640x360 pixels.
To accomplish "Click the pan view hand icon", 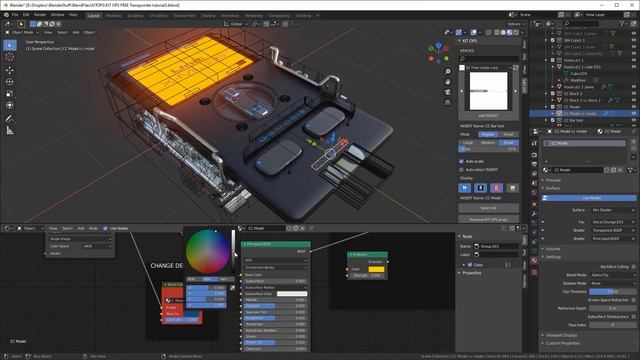I will click(448, 82).
